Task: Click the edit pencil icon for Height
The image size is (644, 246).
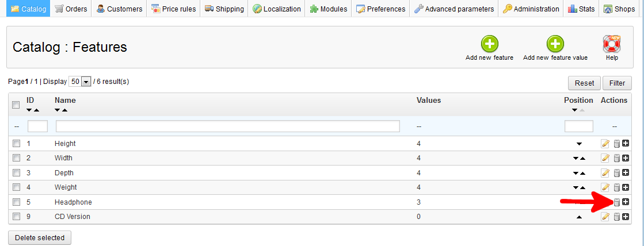Action: (x=605, y=144)
